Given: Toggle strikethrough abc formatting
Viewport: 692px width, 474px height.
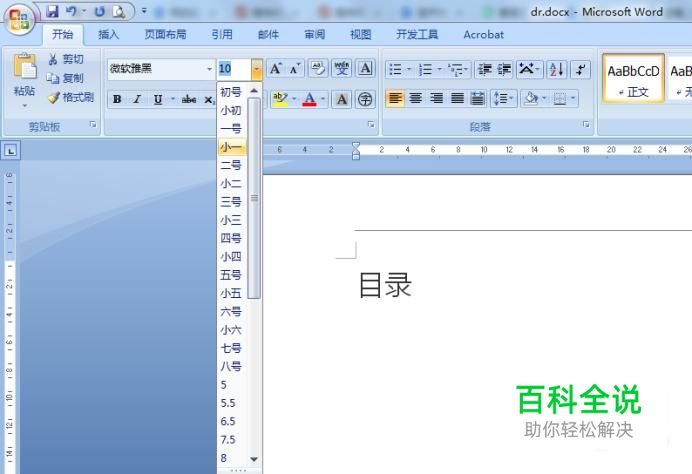Looking at the screenshot, I should [x=189, y=99].
